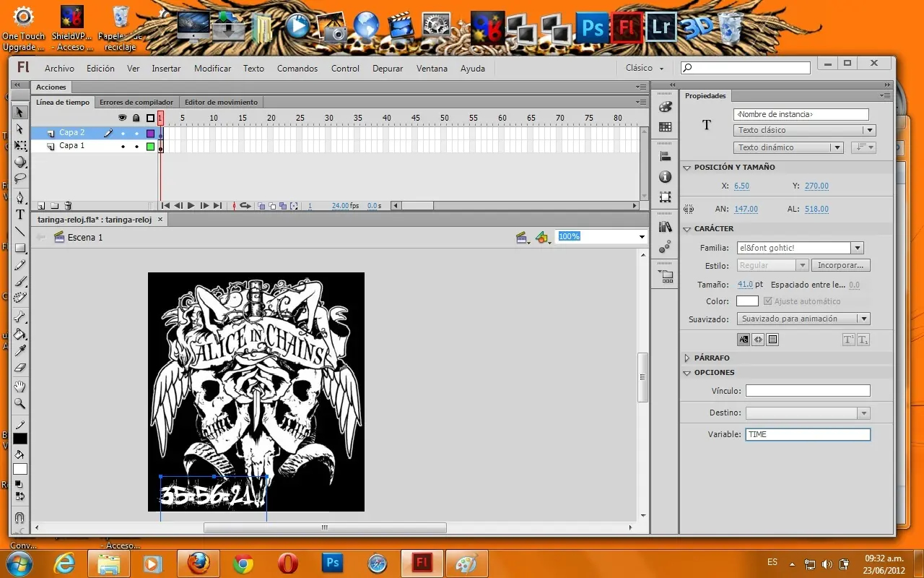The image size is (924, 578).
Task: Select the Eyedropper tool
Action: point(20,350)
